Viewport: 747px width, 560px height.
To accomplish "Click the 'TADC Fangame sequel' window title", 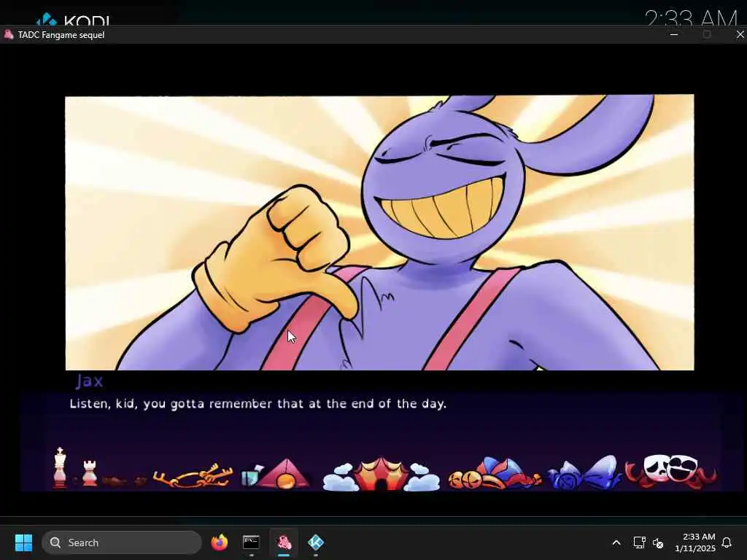I will 61,35.
